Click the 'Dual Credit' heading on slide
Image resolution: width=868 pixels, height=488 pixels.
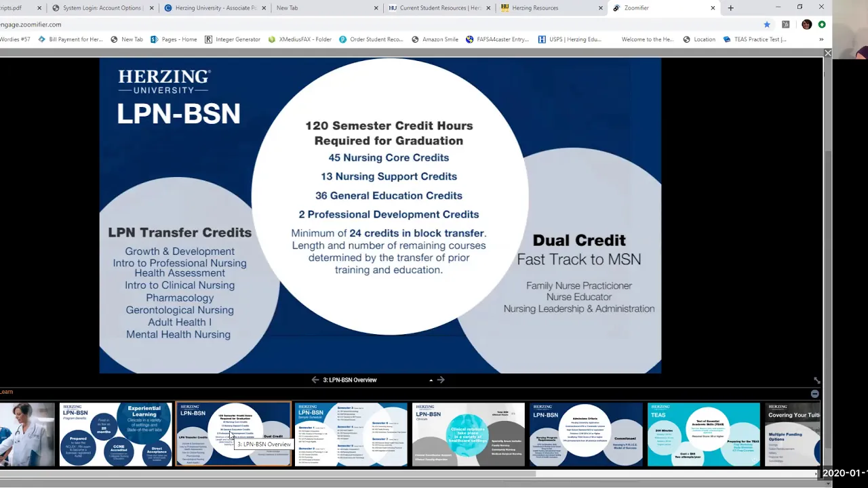579,240
